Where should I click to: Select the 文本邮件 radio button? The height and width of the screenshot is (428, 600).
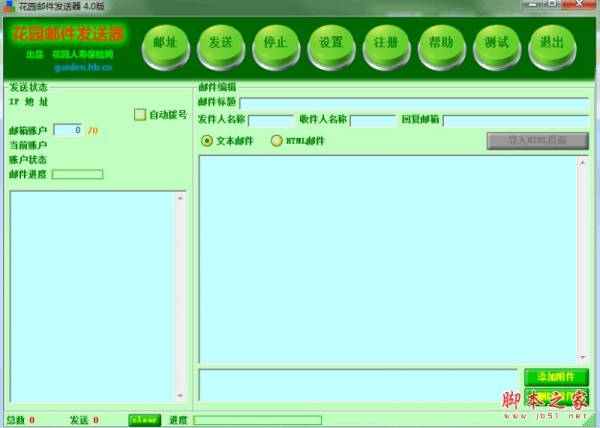[207, 141]
